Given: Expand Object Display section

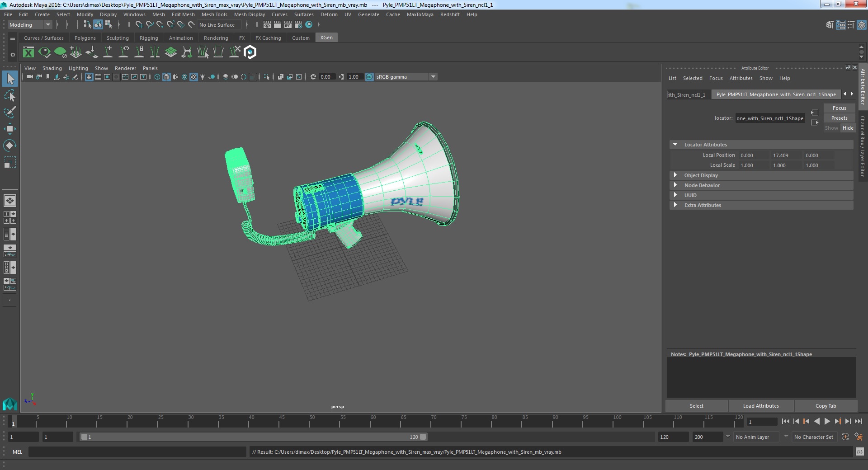Looking at the screenshot, I should pyautogui.click(x=675, y=175).
